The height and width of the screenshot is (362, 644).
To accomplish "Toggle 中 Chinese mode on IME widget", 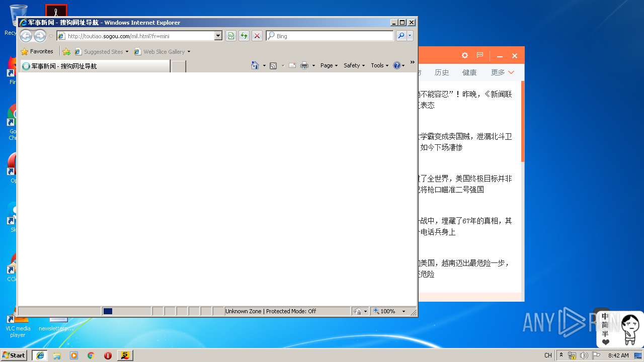I will (605, 317).
